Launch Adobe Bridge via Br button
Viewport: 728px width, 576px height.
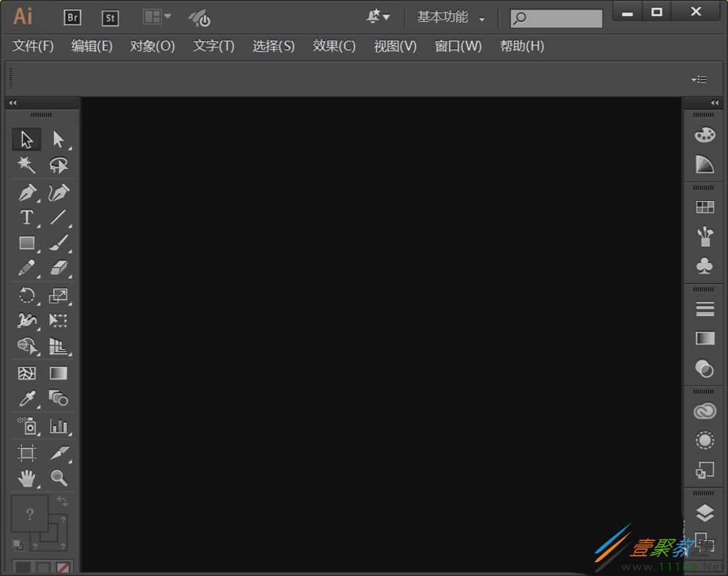[72, 17]
